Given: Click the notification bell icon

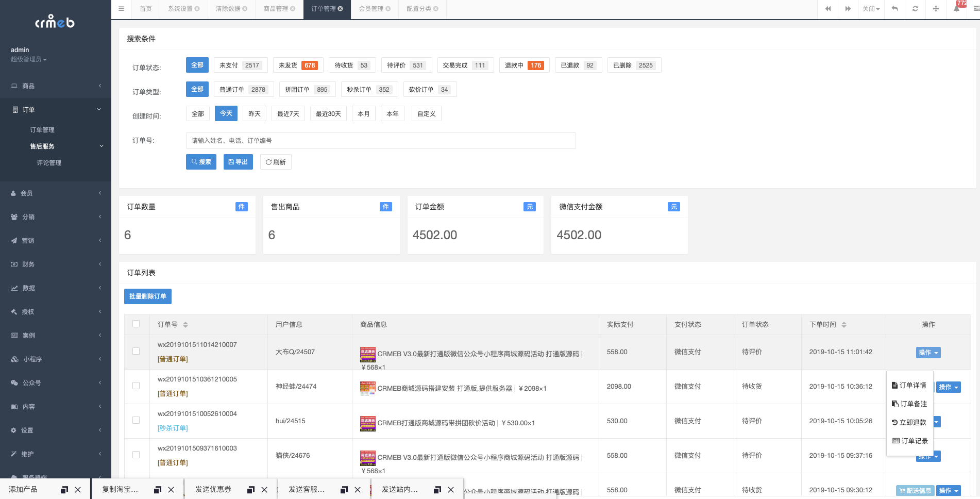Looking at the screenshot, I should [957, 9].
